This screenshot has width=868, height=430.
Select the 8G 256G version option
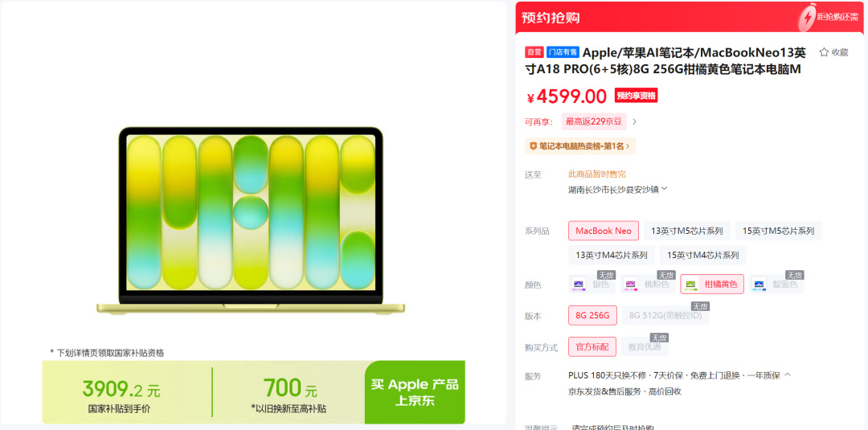[x=592, y=315]
